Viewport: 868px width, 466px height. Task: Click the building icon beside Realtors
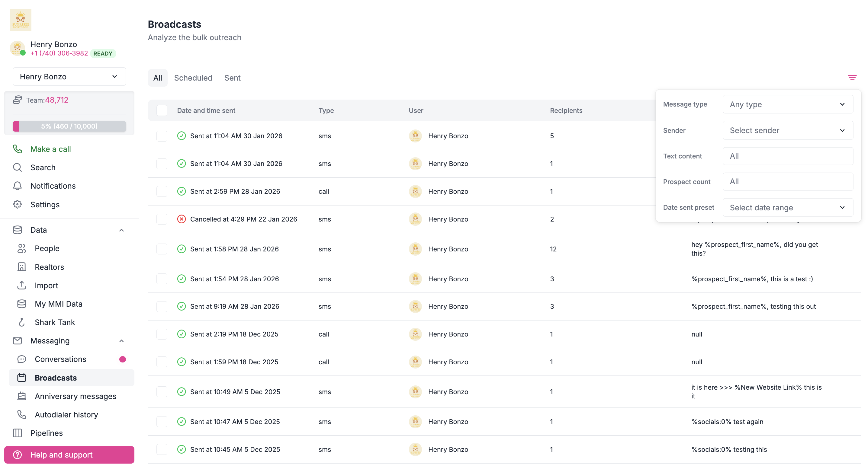point(21,267)
